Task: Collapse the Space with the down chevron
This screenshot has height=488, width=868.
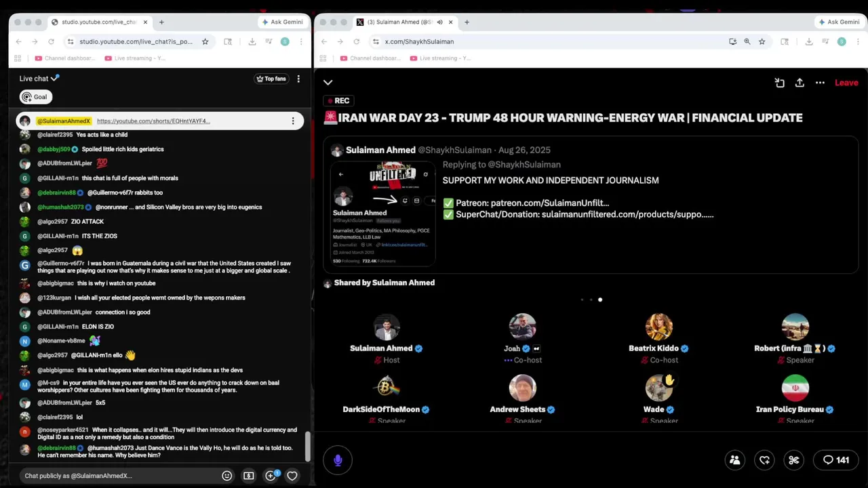Action: coord(328,83)
